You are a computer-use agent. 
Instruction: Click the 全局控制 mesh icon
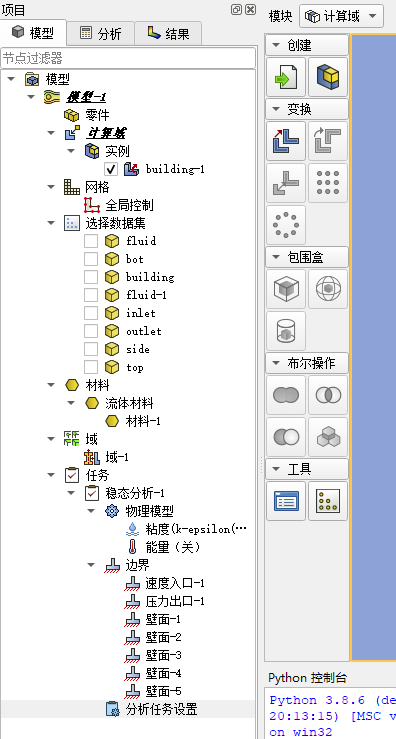pyautogui.click(x=91, y=205)
